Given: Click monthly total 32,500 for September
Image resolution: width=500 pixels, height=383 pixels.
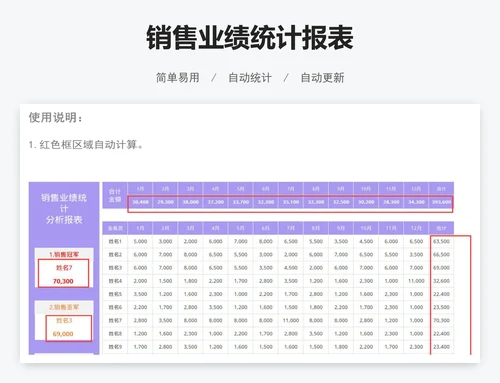Looking at the screenshot, I should coord(341,202).
